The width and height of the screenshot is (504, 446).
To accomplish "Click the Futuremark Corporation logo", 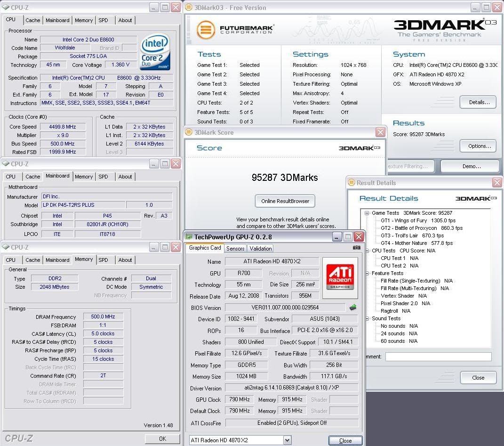I will [x=235, y=30].
